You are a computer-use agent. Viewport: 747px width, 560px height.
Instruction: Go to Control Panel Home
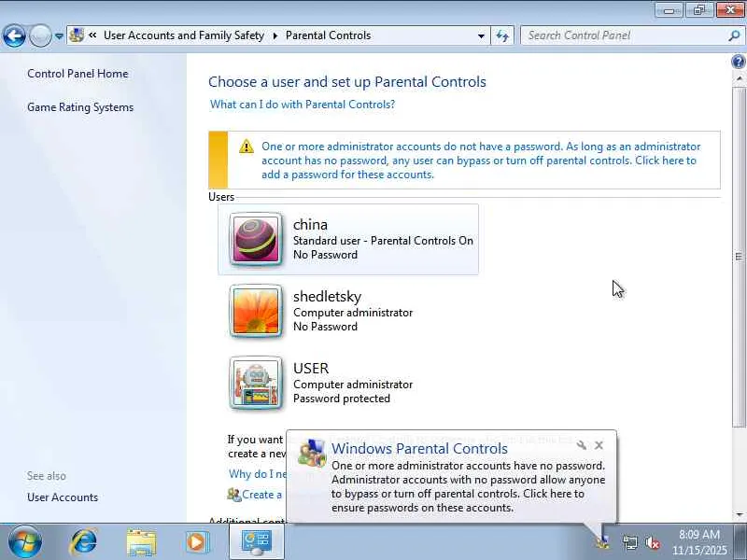[78, 74]
